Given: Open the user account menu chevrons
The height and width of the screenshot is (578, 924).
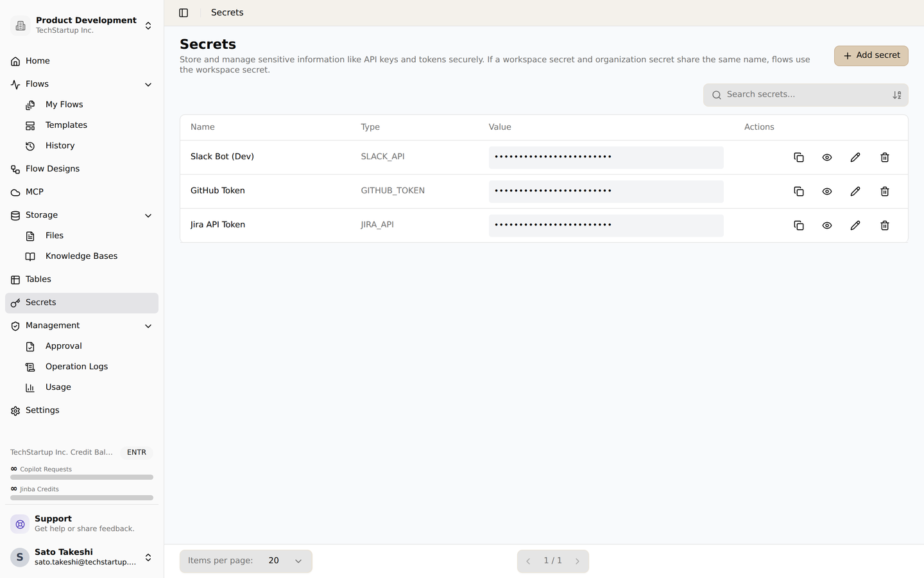Looking at the screenshot, I should tap(148, 557).
